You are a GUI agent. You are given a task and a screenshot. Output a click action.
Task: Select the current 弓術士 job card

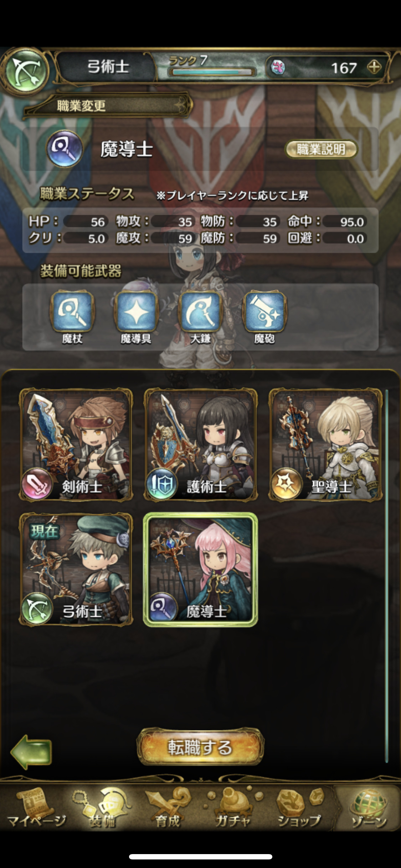click(76, 569)
